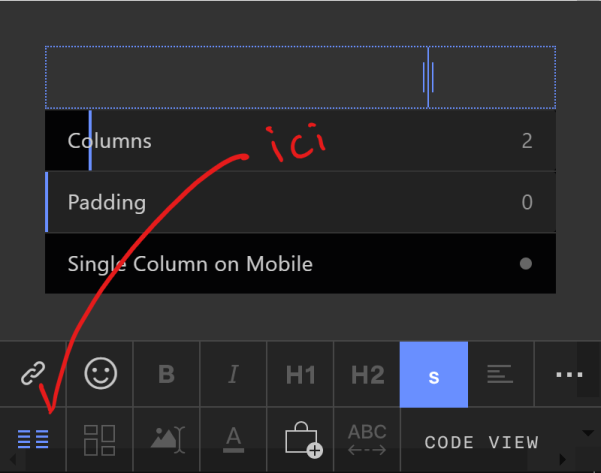Image resolution: width=601 pixels, height=473 pixels.
Task: Toggle bold formatting
Action: (x=166, y=374)
